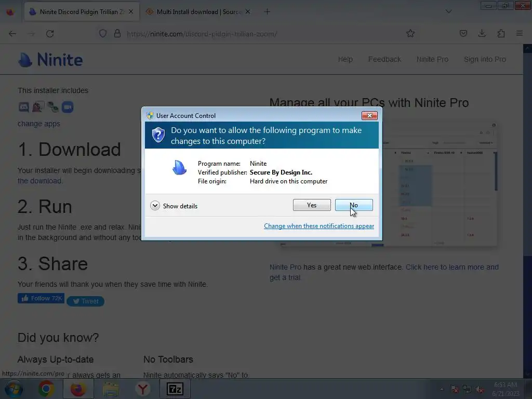This screenshot has height=399, width=532.
Task: Close the User Account Control dialog
Action: [369, 116]
